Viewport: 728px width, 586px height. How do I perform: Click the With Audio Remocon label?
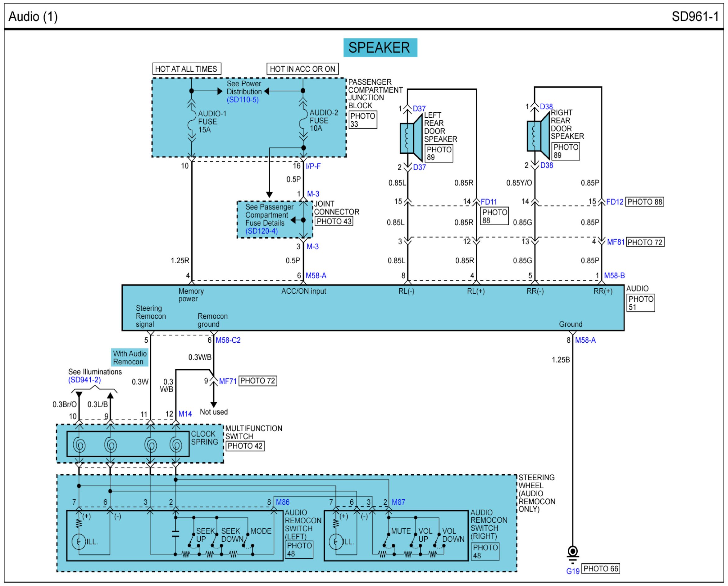pyautogui.click(x=130, y=358)
